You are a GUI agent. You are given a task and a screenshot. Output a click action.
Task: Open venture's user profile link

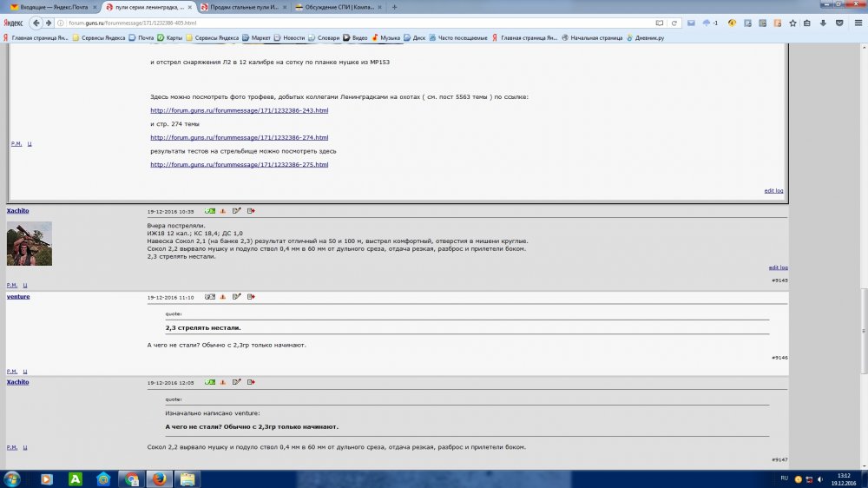pos(18,297)
